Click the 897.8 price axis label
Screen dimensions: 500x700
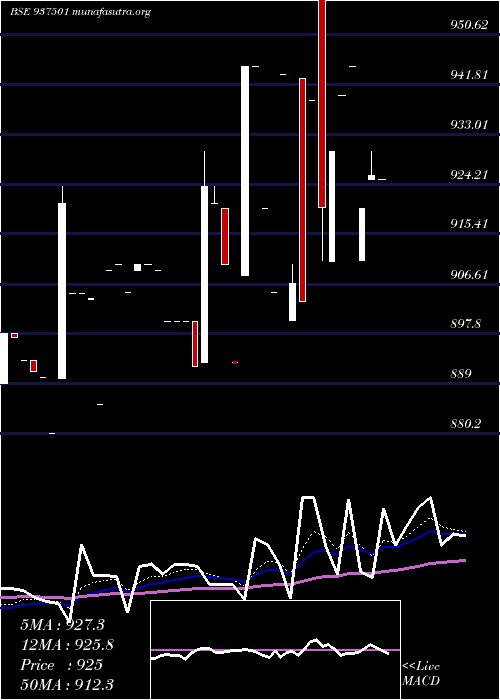point(466,324)
